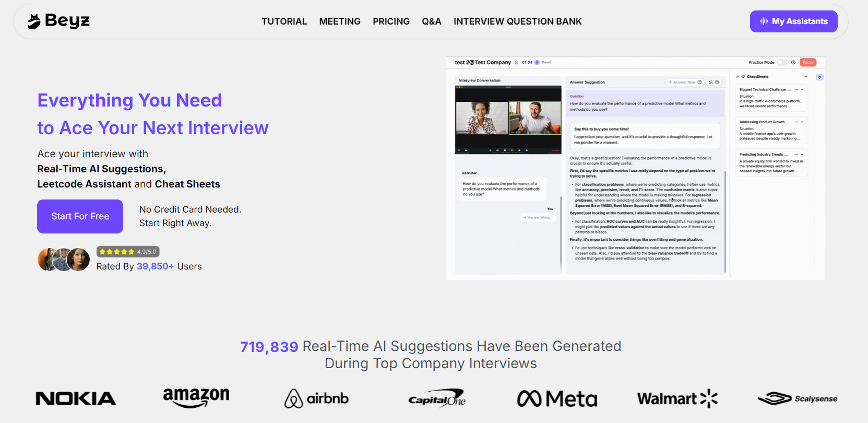The image size is (868, 423).
Task: Expand the Predicting Industry Trends cheat sheet
Action: pos(802,155)
